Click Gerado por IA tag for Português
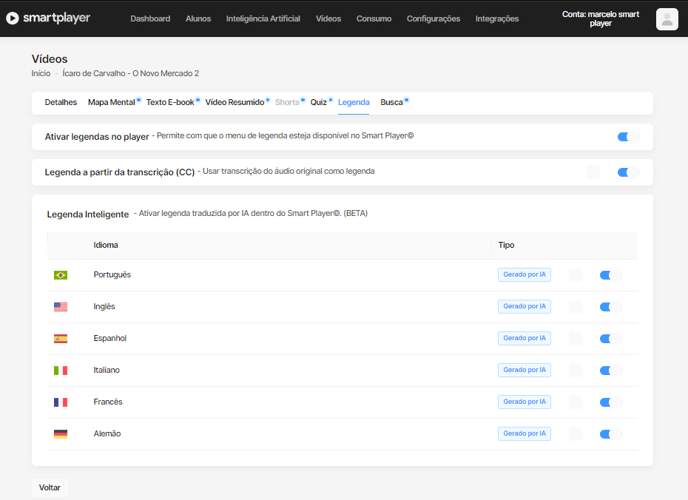Screen dimensions: 688x500 (524, 275)
